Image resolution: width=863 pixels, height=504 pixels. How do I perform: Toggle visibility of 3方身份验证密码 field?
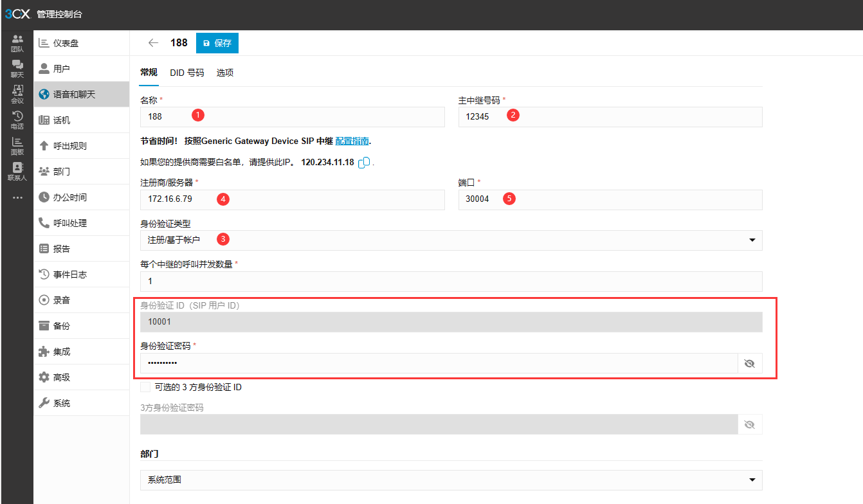click(x=749, y=424)
